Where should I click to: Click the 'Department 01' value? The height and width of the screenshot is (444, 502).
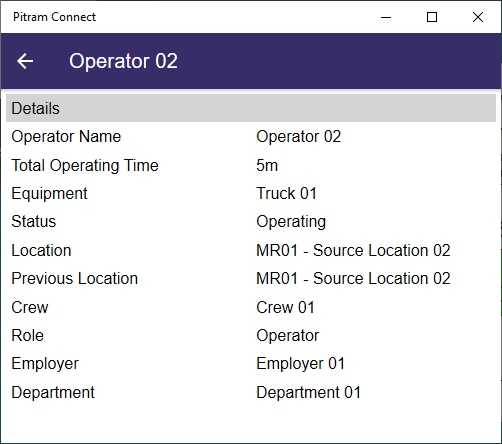309,393
